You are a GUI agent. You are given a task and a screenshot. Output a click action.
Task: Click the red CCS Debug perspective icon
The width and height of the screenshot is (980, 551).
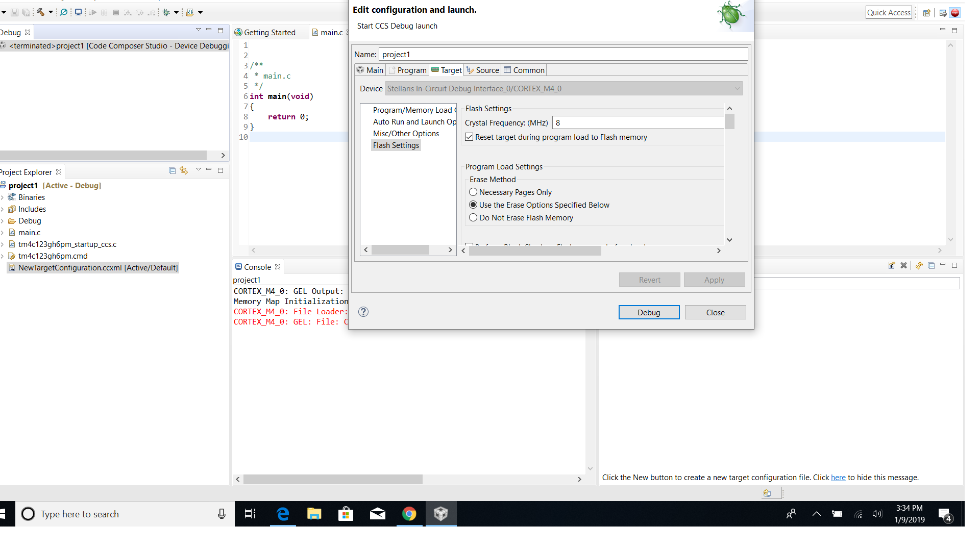(x=954, y=13)
